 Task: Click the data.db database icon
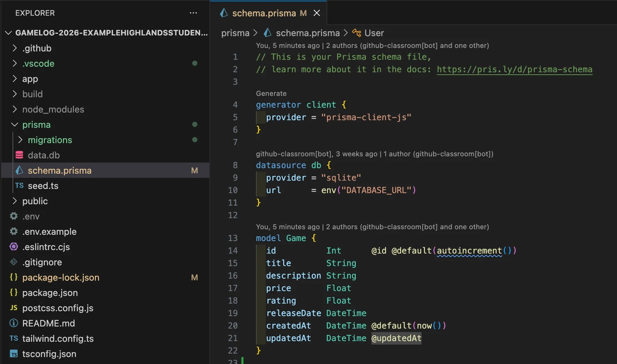pyautogui.click(x=19, y=155)
